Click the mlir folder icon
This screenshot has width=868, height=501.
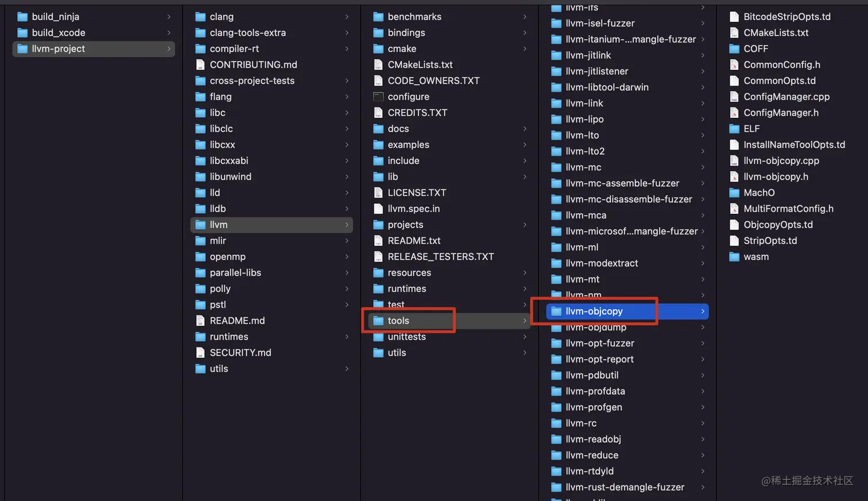(200, 241)
